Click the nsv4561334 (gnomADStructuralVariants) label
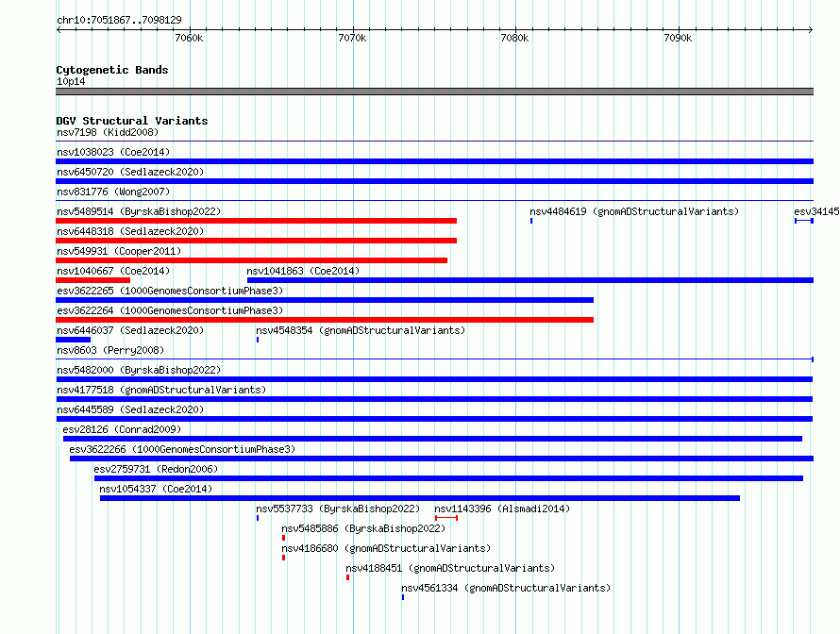840x634 pixels. pos(506,588)
